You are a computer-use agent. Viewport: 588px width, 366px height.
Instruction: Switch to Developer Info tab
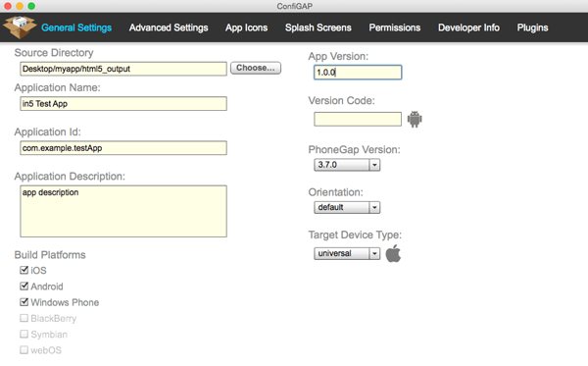click(x=468, y=27)
